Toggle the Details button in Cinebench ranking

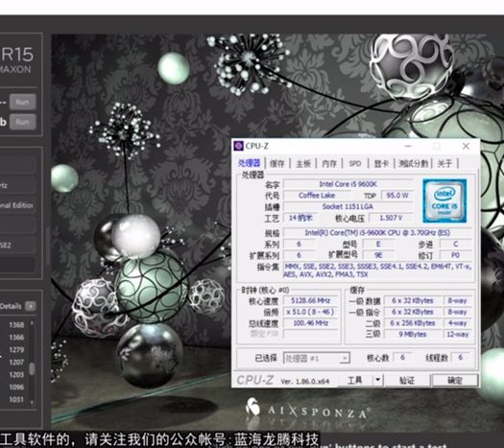[31, 306]
